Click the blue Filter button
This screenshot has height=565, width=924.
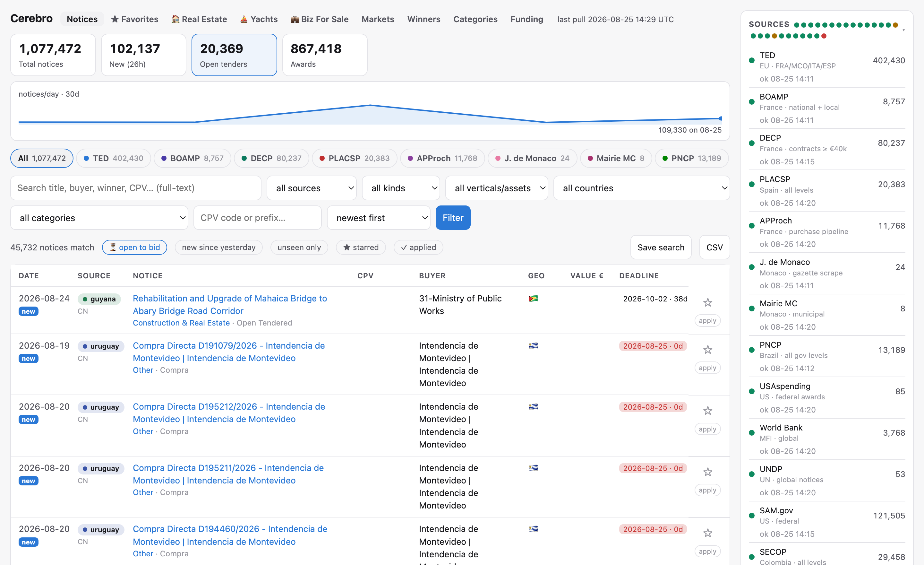point(453,218)
